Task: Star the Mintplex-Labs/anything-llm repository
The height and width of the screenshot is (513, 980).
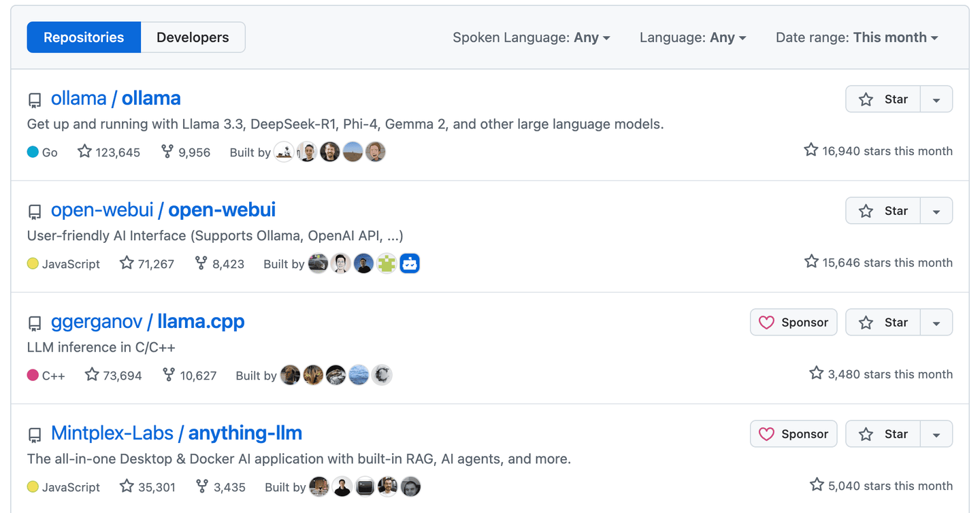Action: [883, 433]
